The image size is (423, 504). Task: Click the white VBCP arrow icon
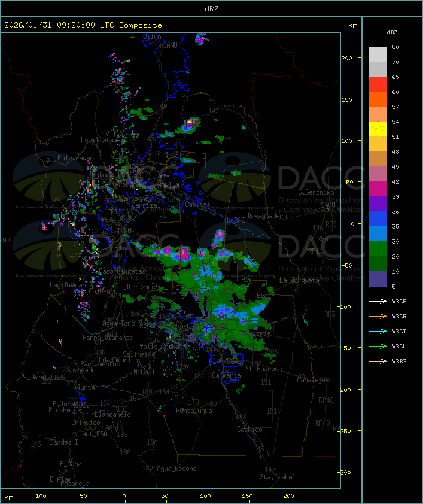tap(378, 301)
